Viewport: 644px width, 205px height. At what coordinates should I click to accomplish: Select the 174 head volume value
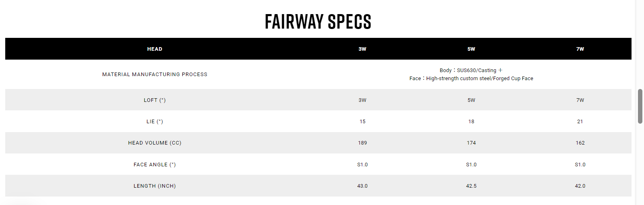click(471, 143)
